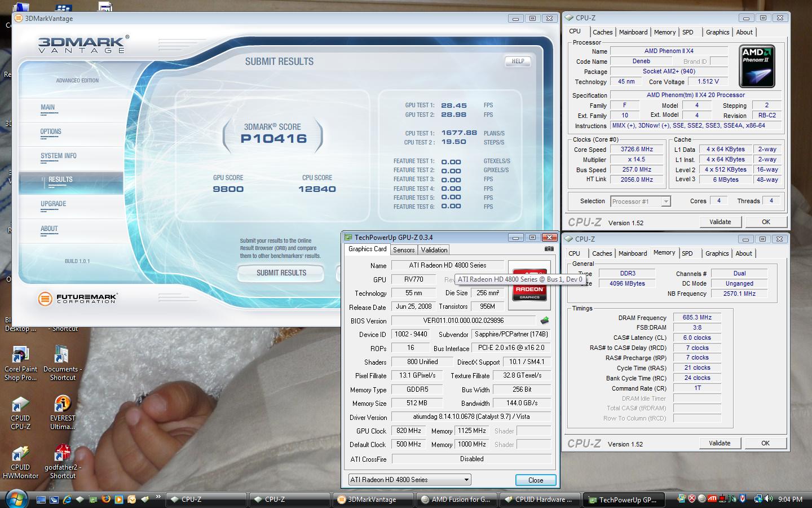
Task: Click the GPU-Z screenshot camera icon
Action: [549, 249]
